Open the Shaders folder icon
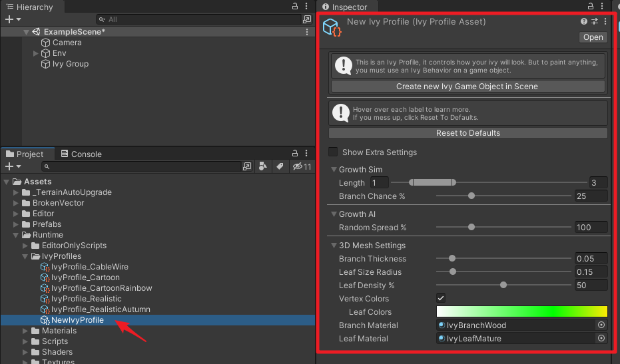The width and height of the screenshot is (620, 364). tap(35, 352)
